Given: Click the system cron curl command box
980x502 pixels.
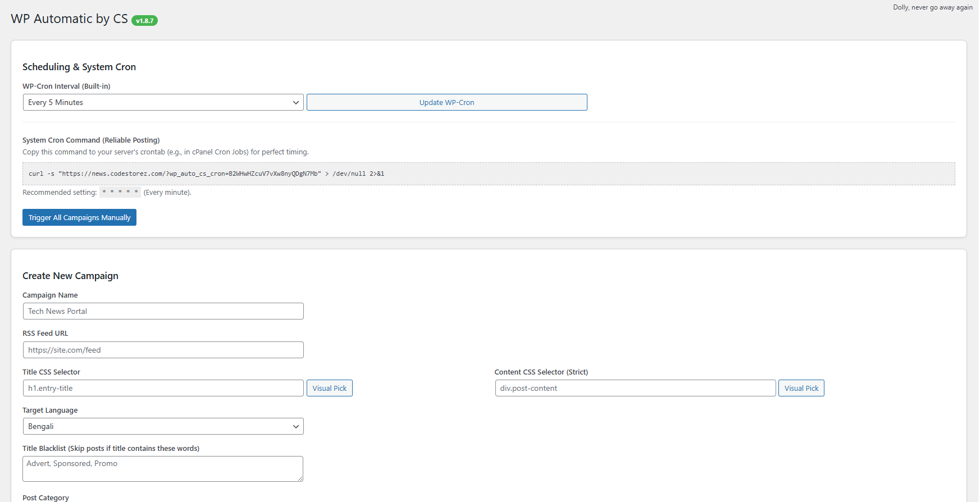Looking at the screenshot, I should coord(488,174).
